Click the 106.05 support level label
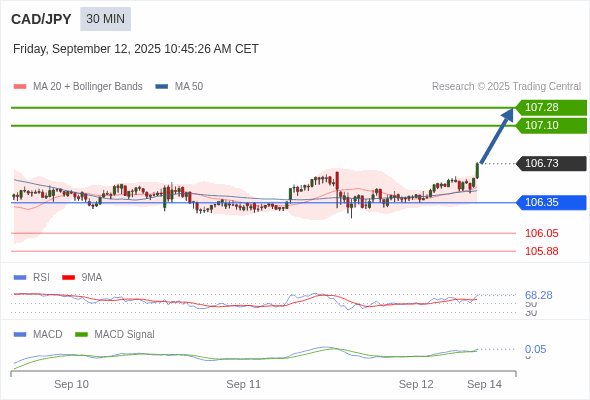The height and width of the screenshot is (400, 590). tap(542, 233)
